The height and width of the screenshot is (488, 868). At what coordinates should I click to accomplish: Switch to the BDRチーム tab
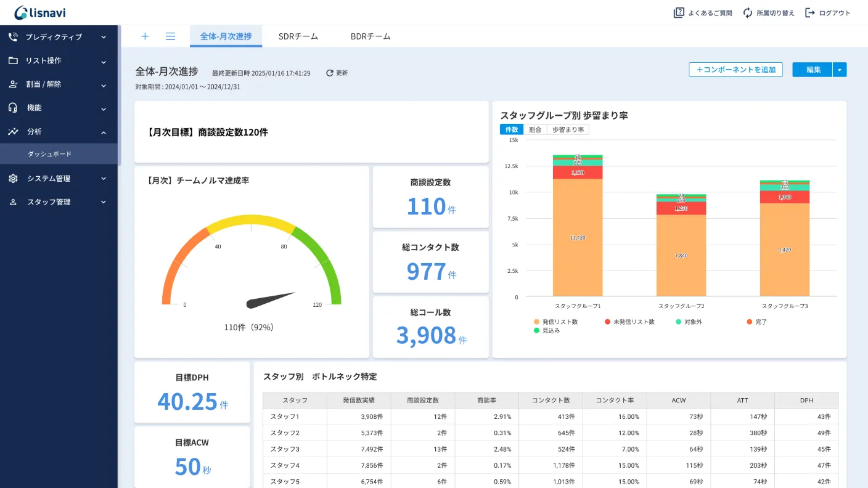pos(371,36)
